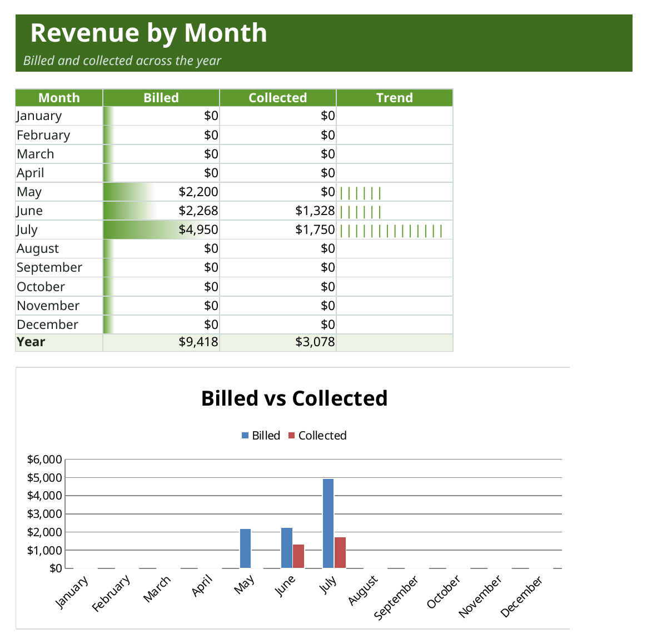Select the June row label in table
The height and width of the screenshot is (644, 647).
tap(29, 211)
